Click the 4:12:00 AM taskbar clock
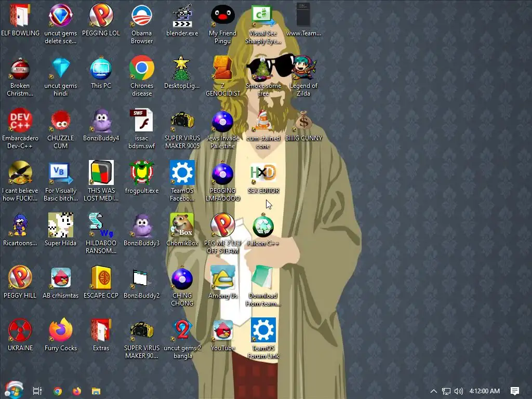 tap(485, 391)
